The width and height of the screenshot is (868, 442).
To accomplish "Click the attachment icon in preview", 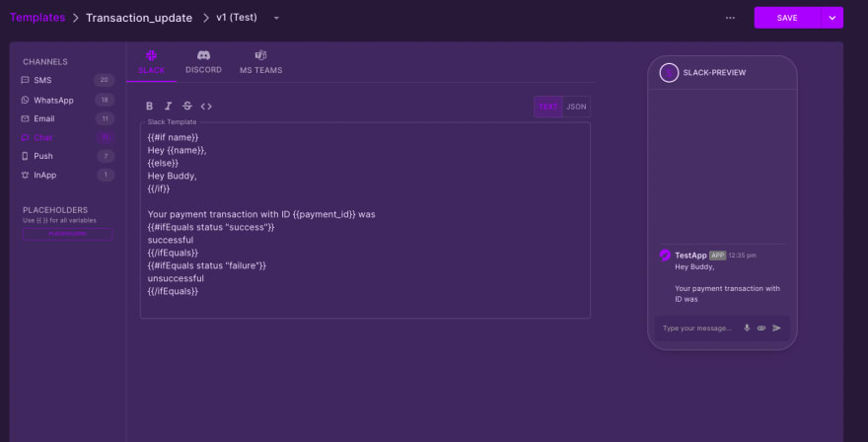I will click(x=761, y=328).
